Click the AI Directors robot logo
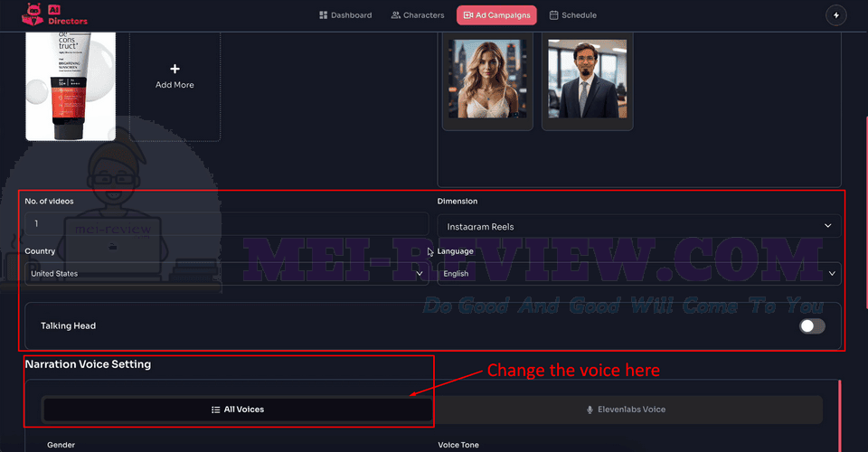The image size is (868, 452). [x=33, y=15]
